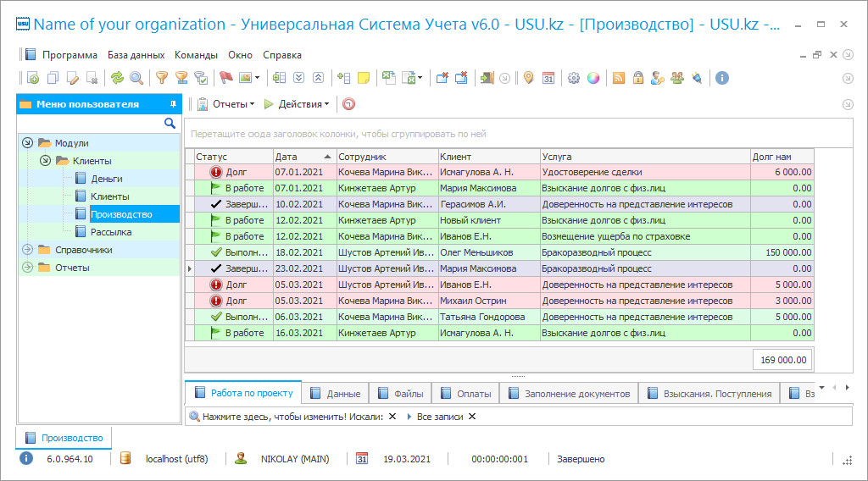Switch to the Оплаты tab

click(465, 393)
